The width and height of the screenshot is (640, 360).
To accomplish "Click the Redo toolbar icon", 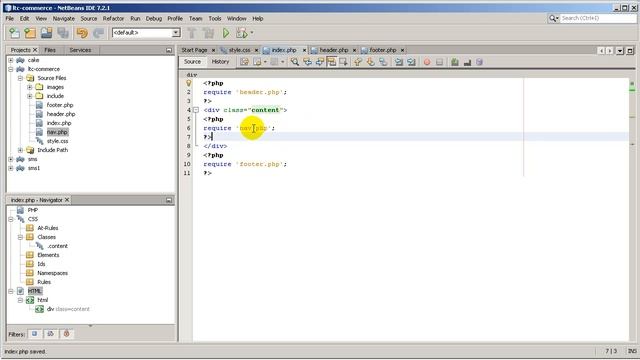I will click(98, 33).
